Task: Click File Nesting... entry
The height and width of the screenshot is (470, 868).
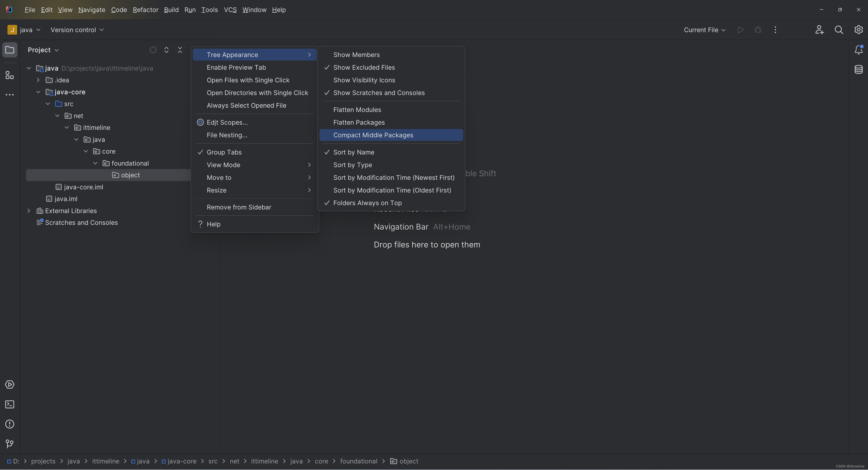Action: pyautogui.click(x=255, y=135)
